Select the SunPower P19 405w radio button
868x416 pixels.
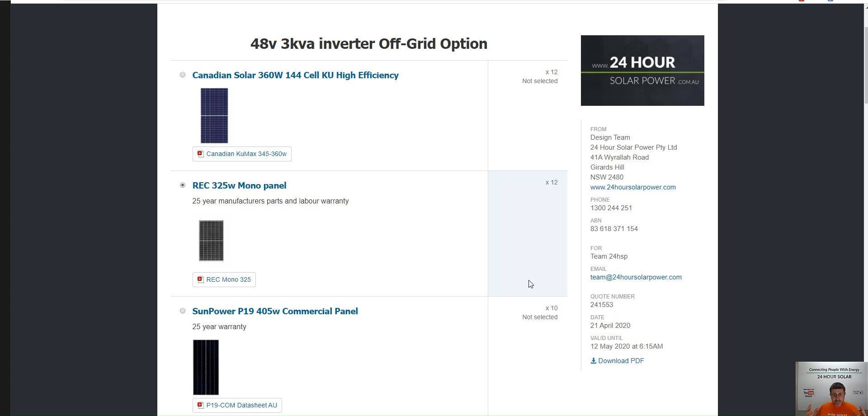(x=183, y=311)
